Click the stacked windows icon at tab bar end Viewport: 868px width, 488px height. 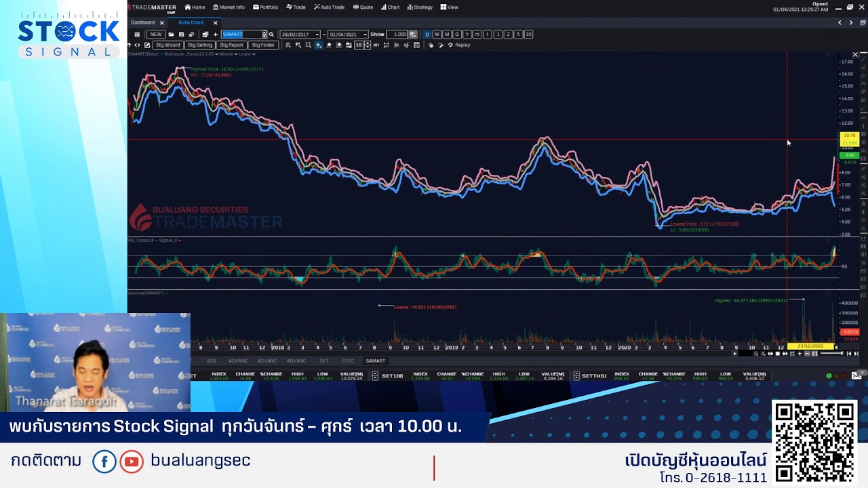(x=863, y=22)
